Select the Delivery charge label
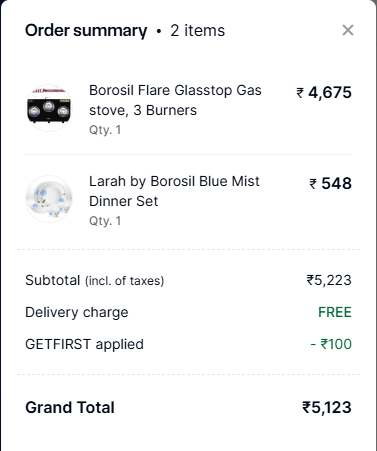Screen dimensions: 377x451 point(77,313)
